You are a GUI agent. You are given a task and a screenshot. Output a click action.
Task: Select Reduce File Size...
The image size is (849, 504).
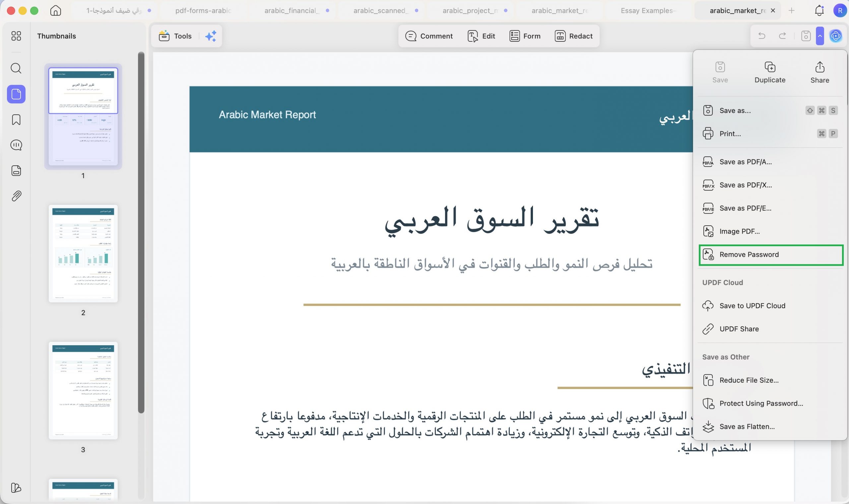(x=770, y=380)
